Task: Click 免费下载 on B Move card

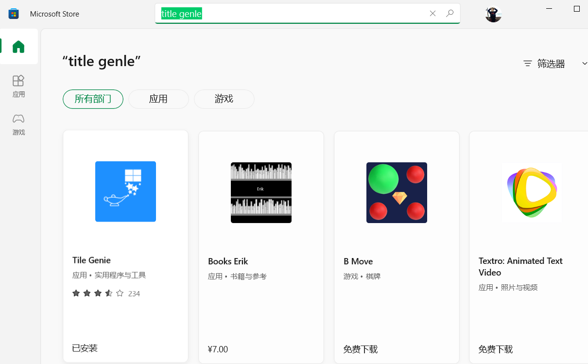Action: (361, 349)
